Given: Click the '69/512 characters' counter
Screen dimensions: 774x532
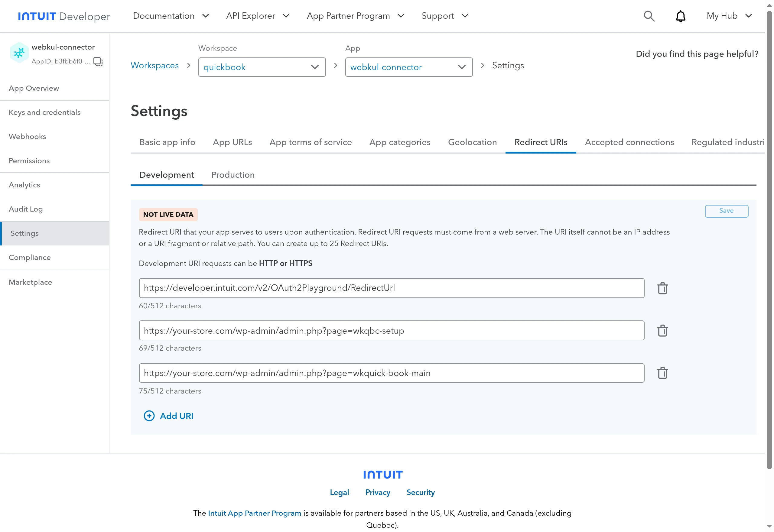Looking at the screenshot, I should tap(170, 348).
